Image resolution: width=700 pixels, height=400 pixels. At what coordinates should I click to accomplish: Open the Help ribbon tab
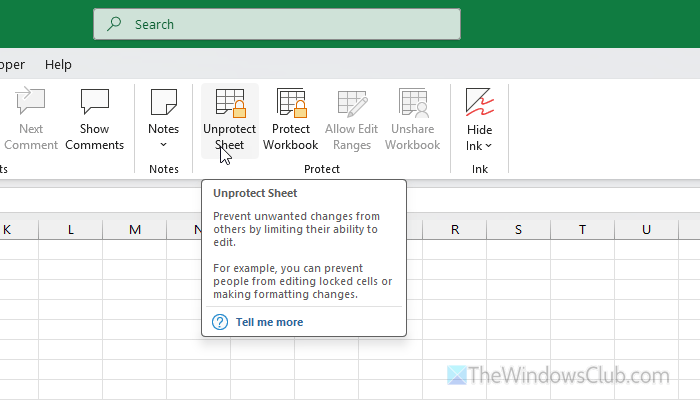tap(58, 65)
